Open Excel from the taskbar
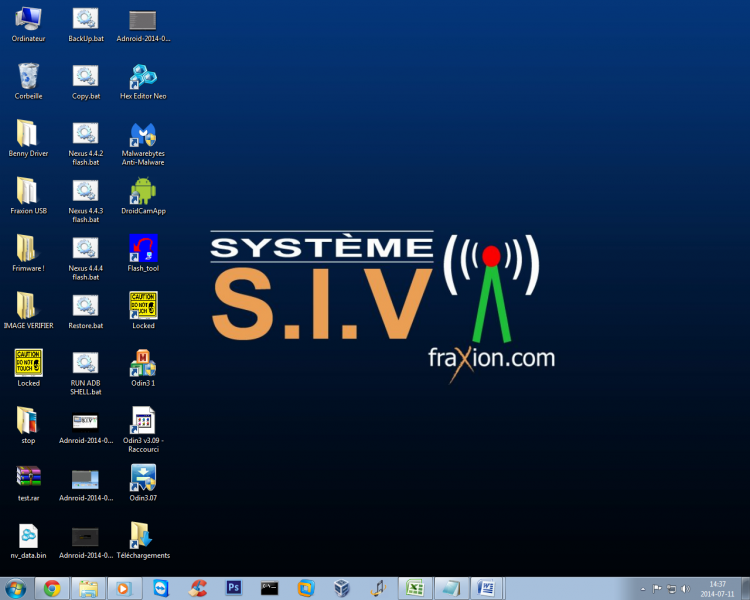This screenshot has width=750, height=600. tap(414, 589)
